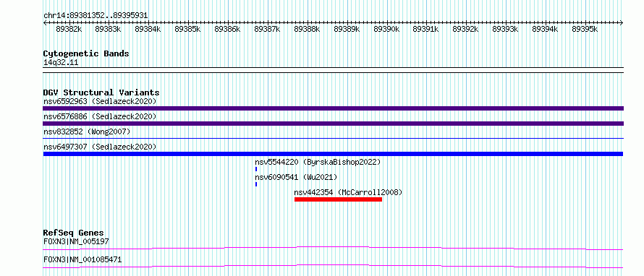
Task: Open the FOXN3|NM_001085471 gene label
Action: coord(82,260)
